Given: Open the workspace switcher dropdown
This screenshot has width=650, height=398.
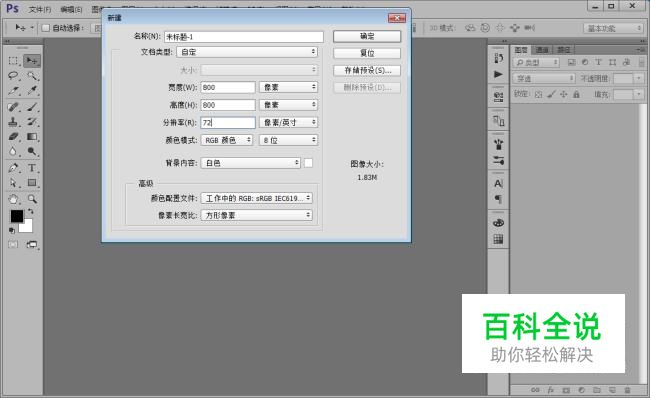Looking at the screenshot, I should (x=613, y=28).
